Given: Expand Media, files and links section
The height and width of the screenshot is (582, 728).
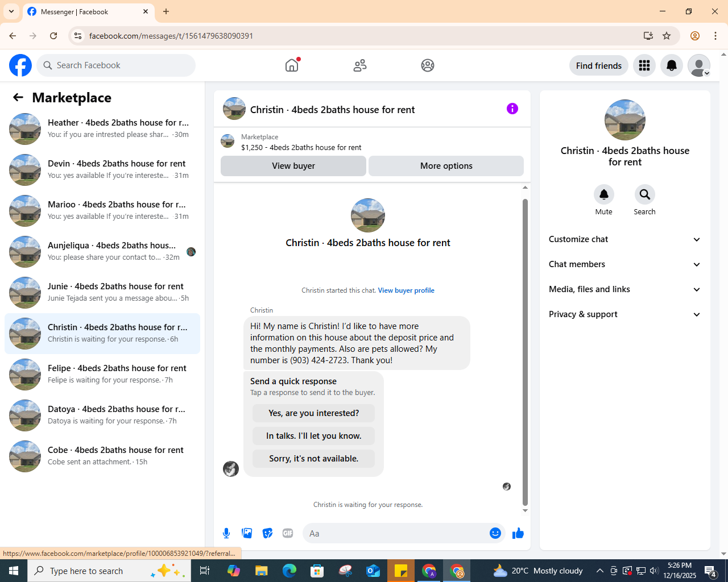Looking at the screenshot, I should coord(625,289).
